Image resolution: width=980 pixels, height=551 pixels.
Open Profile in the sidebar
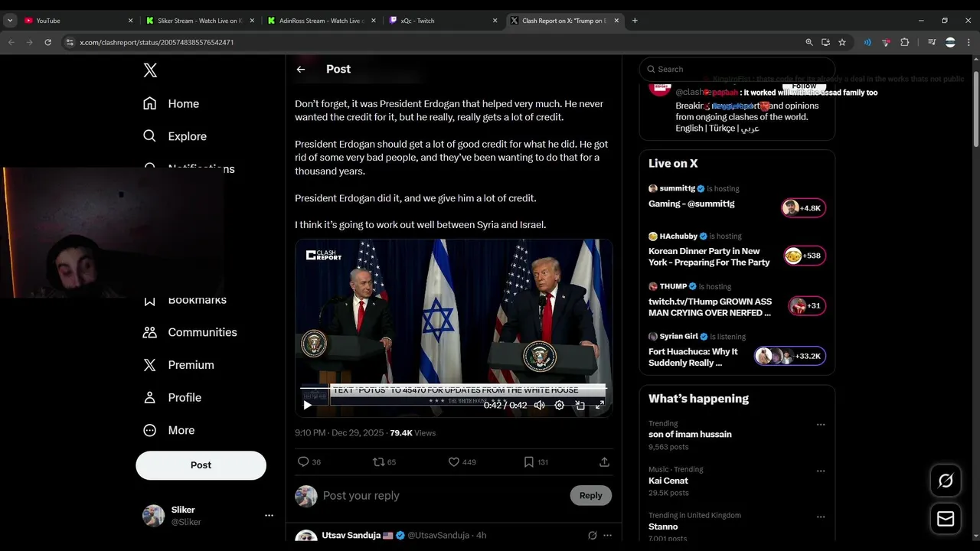(x=173, y=398)
